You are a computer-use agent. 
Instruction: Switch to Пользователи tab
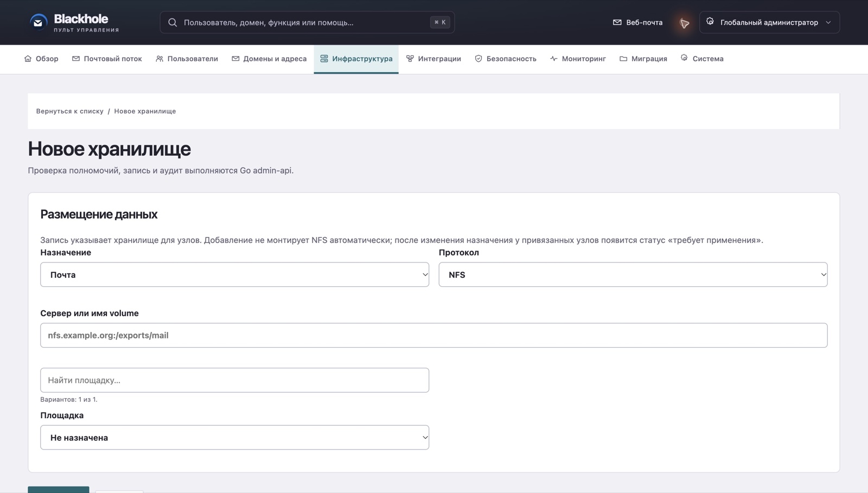click(187, 59)
